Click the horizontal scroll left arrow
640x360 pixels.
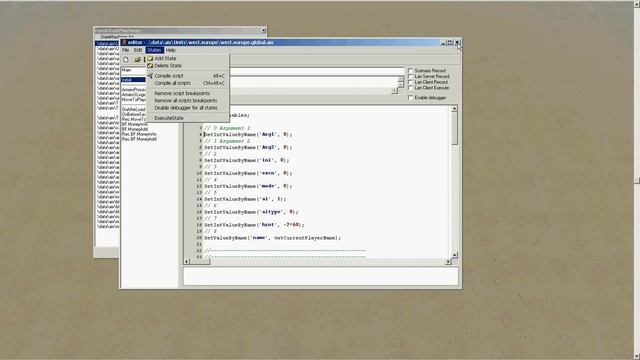pos(187,261)
